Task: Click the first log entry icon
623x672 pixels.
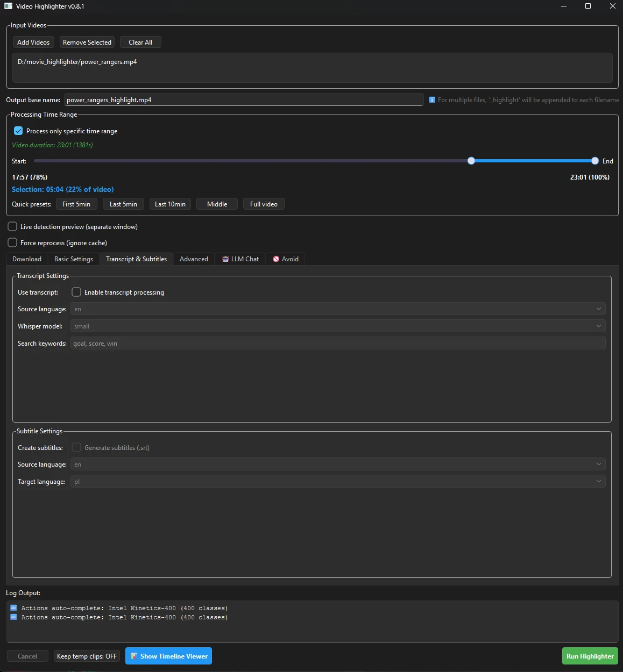Action: pyautogui.click(x=14, y=608)
